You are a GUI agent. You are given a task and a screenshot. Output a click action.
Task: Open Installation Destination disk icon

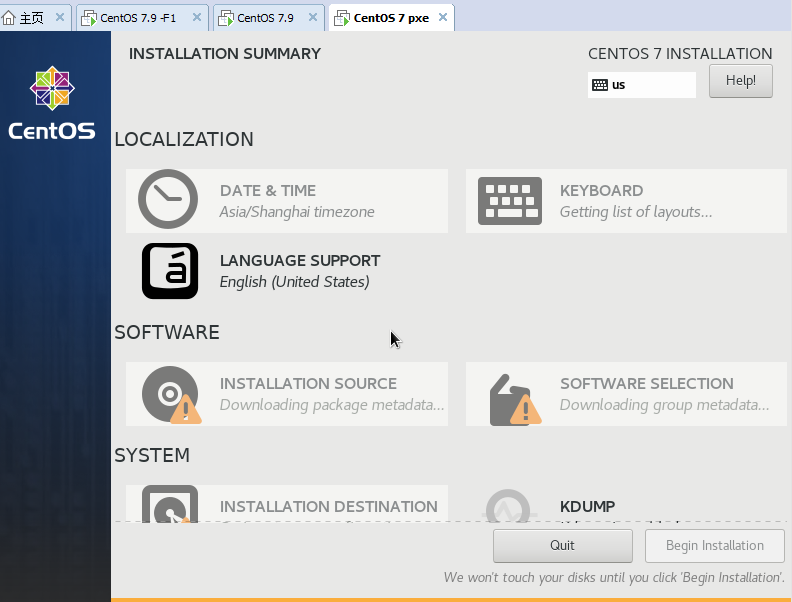(x=170, y=504)
